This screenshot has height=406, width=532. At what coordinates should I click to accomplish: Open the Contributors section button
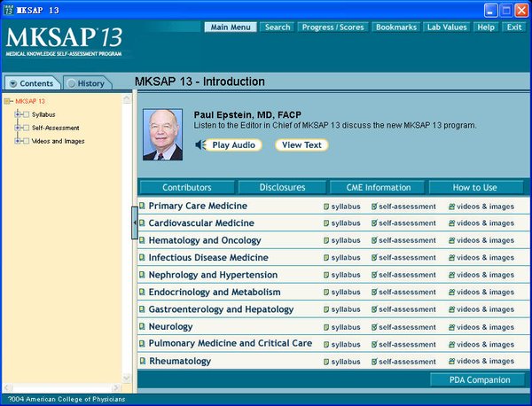(x=186, y=188)
